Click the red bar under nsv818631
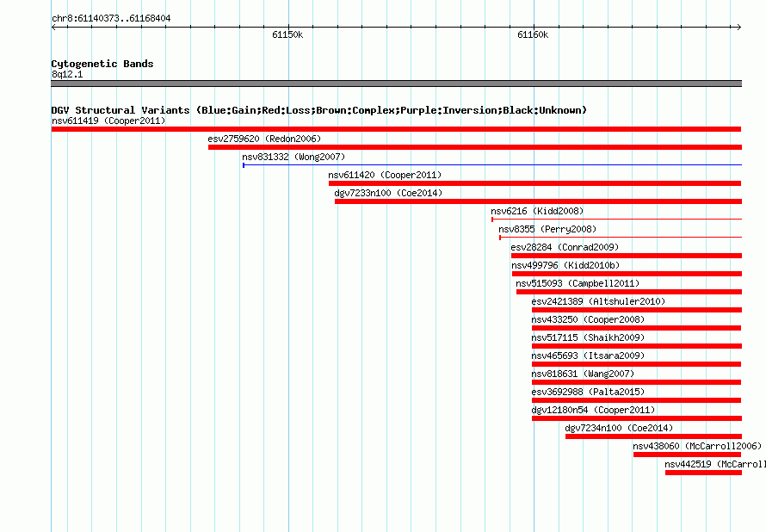The image size is (766, 532). pos(637,382)
